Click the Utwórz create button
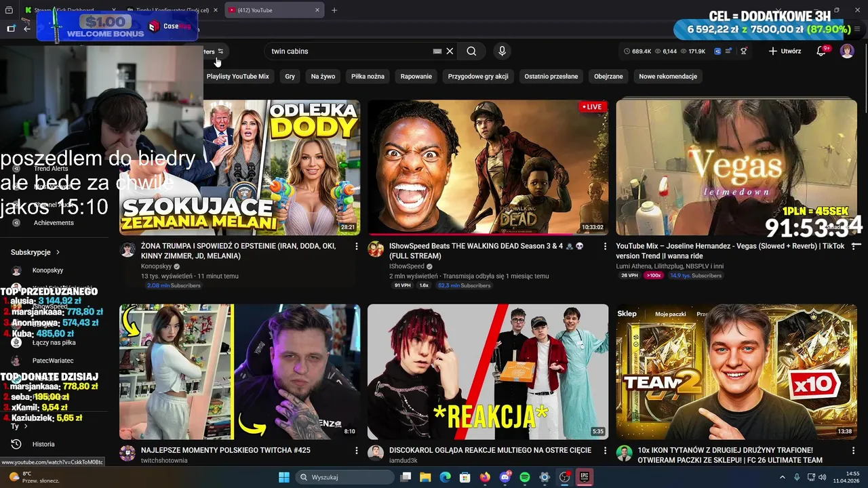The width and height of the screenshot is (868, 488). [785, 51]
